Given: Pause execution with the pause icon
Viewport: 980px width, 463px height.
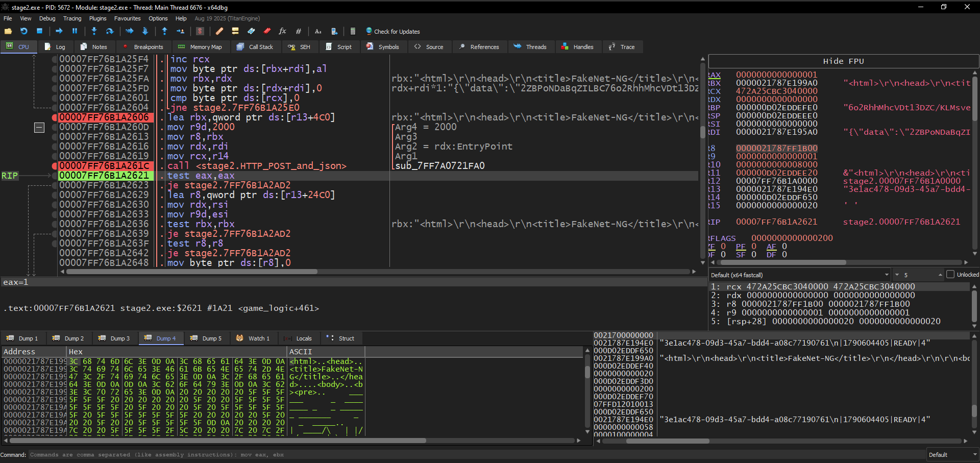Looking at the screenshot, I should coord(75,31).
